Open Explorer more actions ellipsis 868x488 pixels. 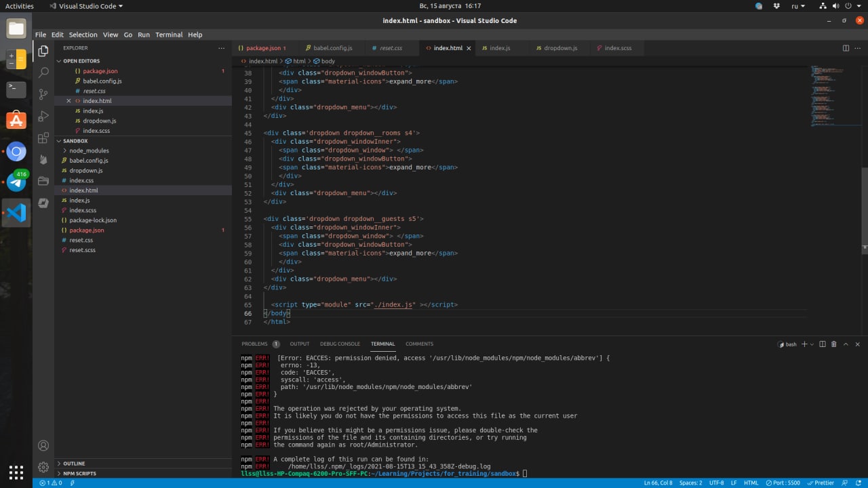pos(221,48)
